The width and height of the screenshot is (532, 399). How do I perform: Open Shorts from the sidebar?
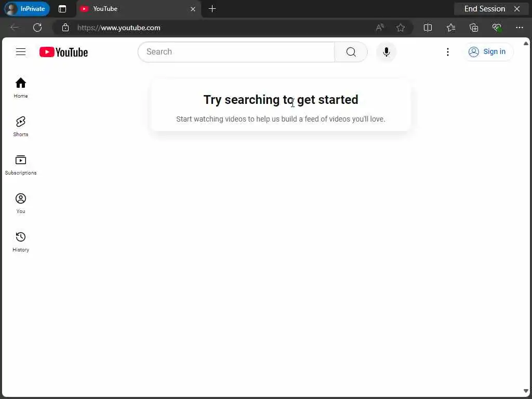(21, 127)
